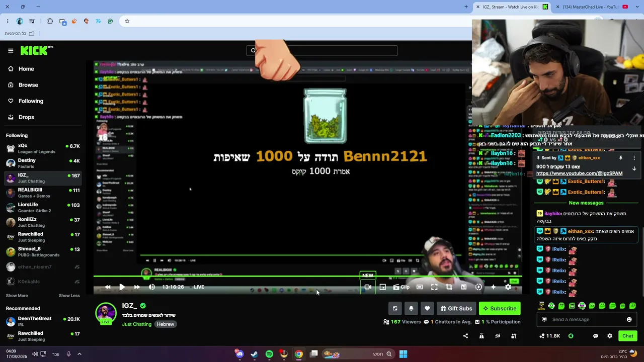Open Discord from the taskbar

click(x=239, y=354)
